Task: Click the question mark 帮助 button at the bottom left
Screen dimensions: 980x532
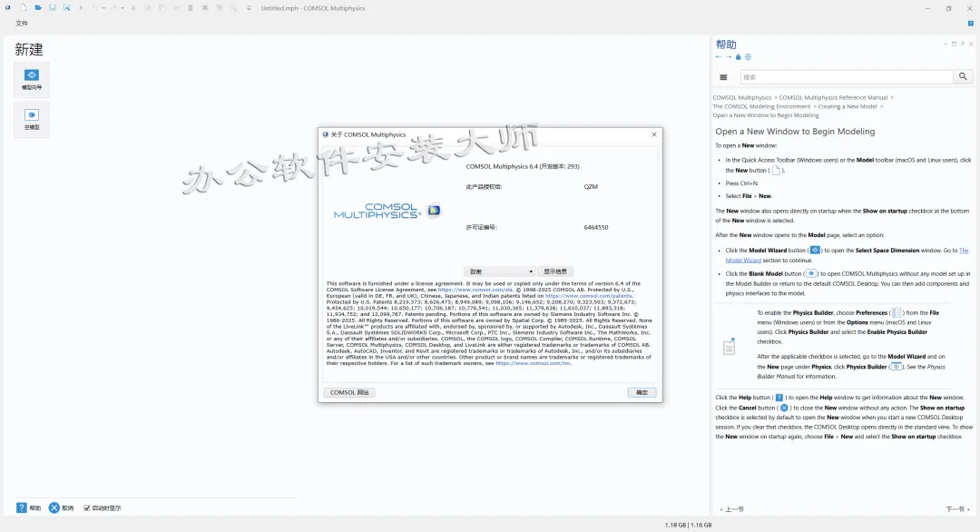Action: click(x=29, y=508)
